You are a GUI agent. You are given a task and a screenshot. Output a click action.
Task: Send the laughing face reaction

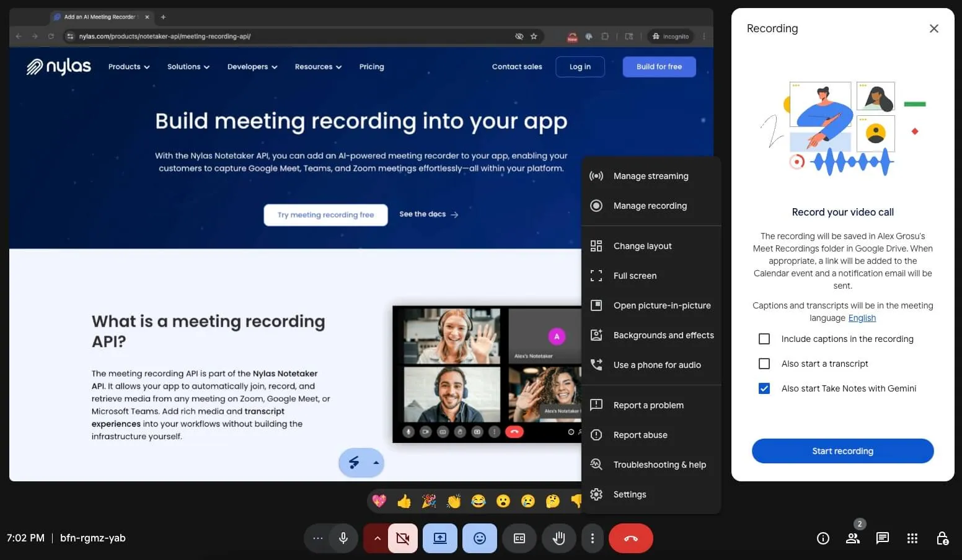point(479,501)
